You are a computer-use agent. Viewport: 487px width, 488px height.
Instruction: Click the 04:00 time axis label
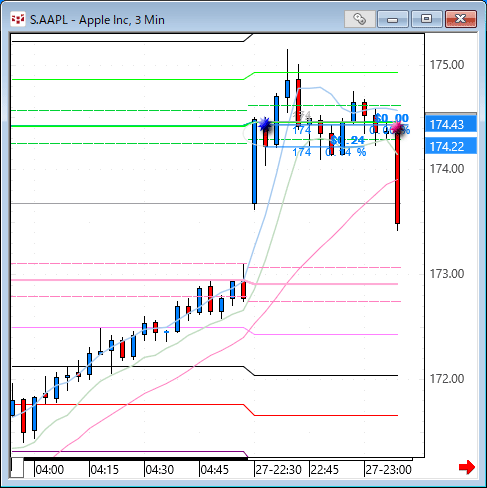(50, 470)
